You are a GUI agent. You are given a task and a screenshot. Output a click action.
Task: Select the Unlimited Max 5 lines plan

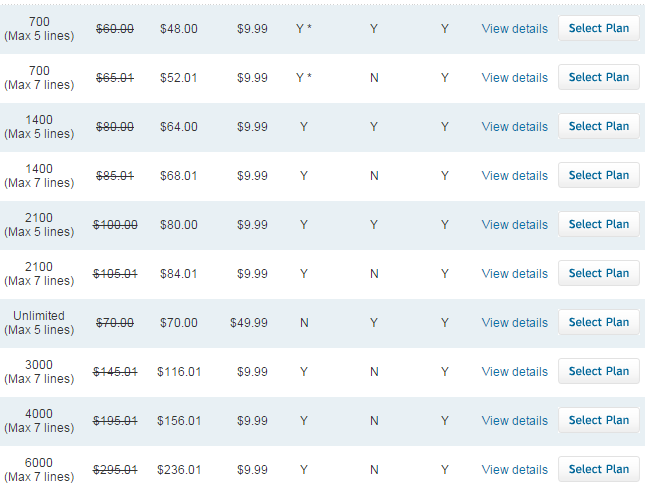[598, 322]
